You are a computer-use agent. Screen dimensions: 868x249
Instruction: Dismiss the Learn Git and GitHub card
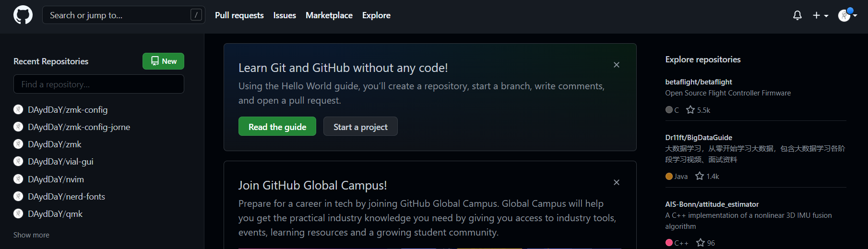617,65
